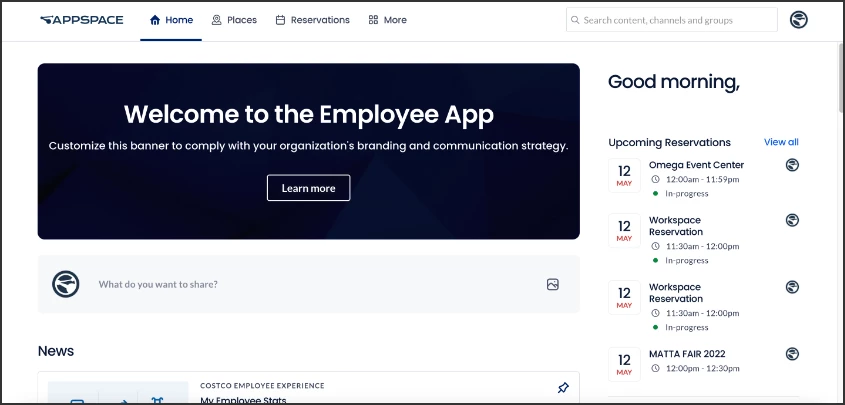Click the Upcoming Reservations heading

tap(669, 142)
